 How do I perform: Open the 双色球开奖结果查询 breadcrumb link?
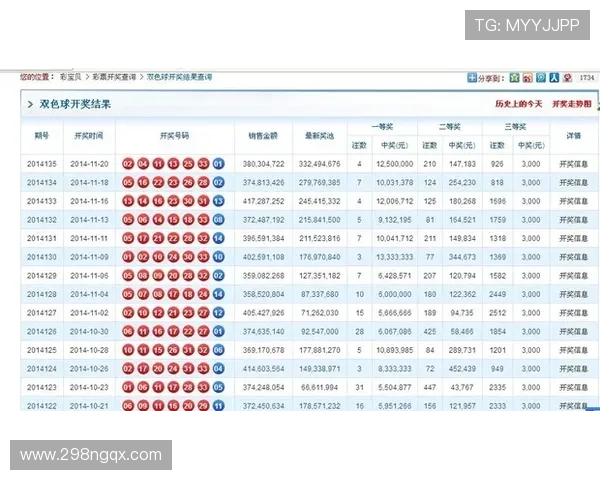coord(179,77)
